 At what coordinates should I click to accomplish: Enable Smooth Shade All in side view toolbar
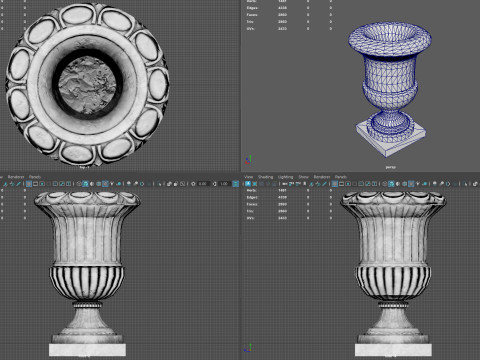[x=391, y=184]
